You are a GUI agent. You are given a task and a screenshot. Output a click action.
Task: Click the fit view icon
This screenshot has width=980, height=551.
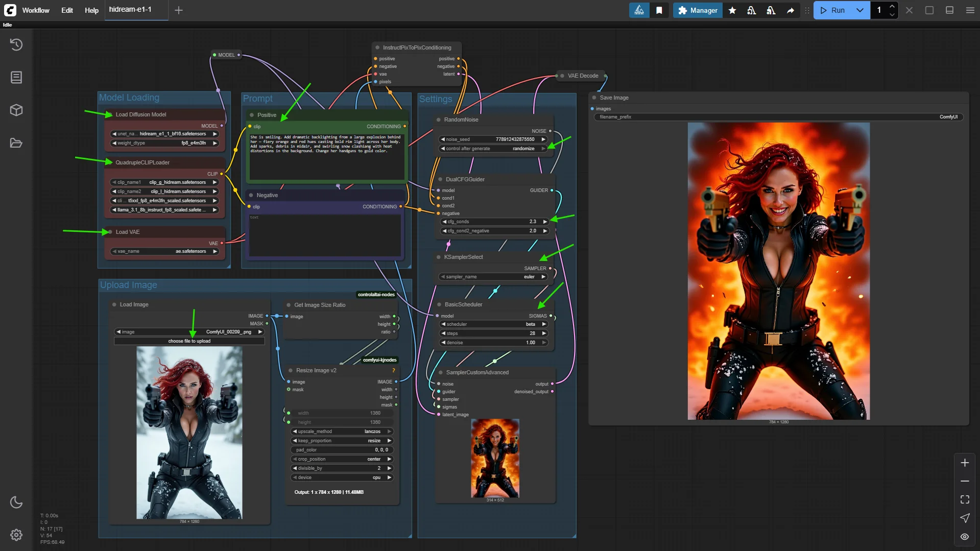965,500
